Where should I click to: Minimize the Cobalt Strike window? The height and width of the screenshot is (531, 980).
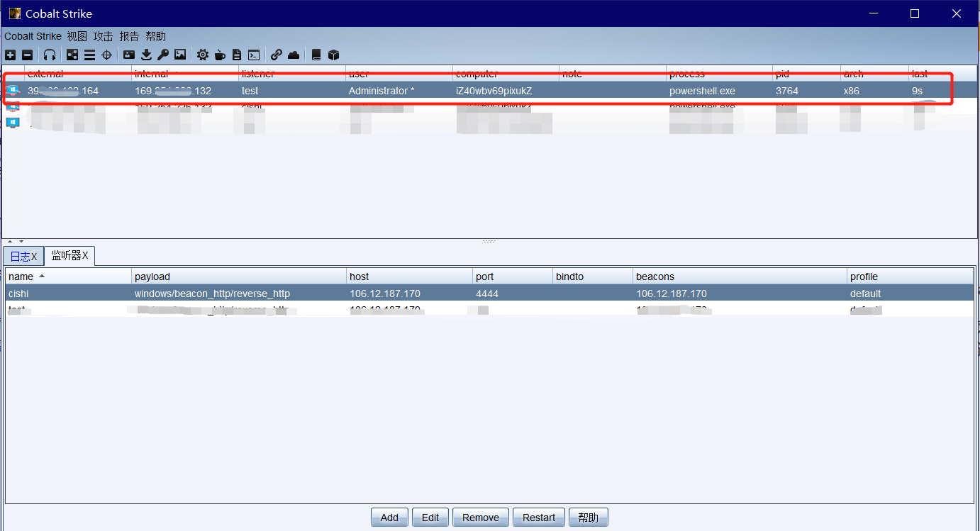pos(874,13)
